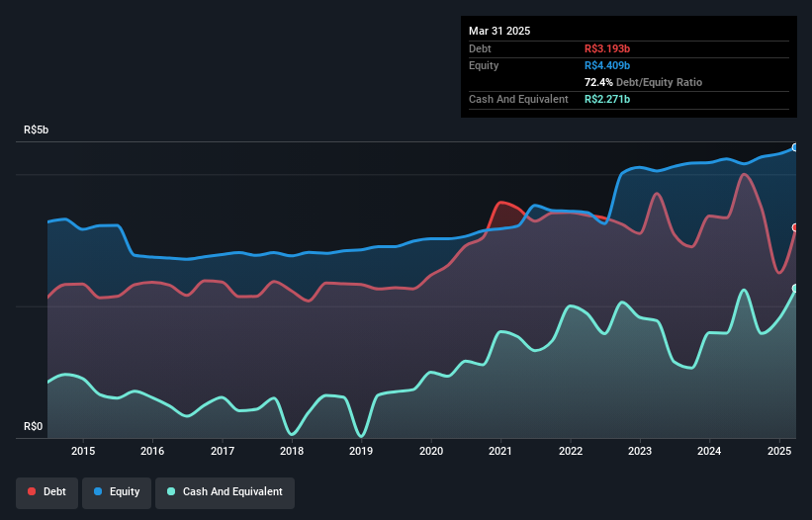Click the R$2.271b cash value
Viewport: 812px width, 520px height.
[607, 99]
